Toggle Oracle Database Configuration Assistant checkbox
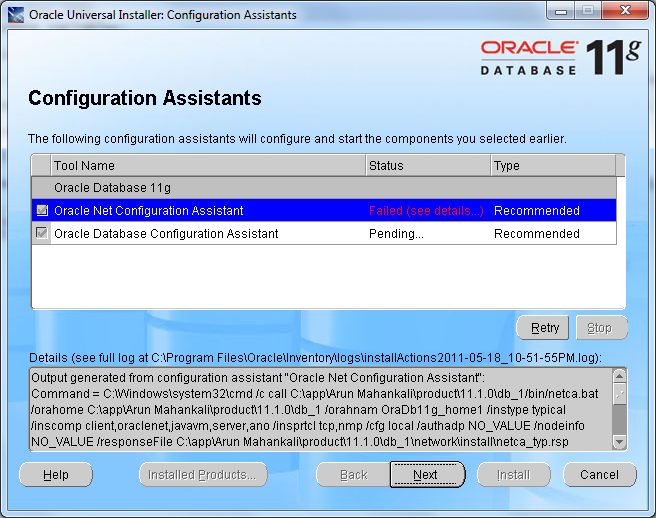Image resolution: width=656 pixels, height=518 pixels. click(x=42, y=233)
